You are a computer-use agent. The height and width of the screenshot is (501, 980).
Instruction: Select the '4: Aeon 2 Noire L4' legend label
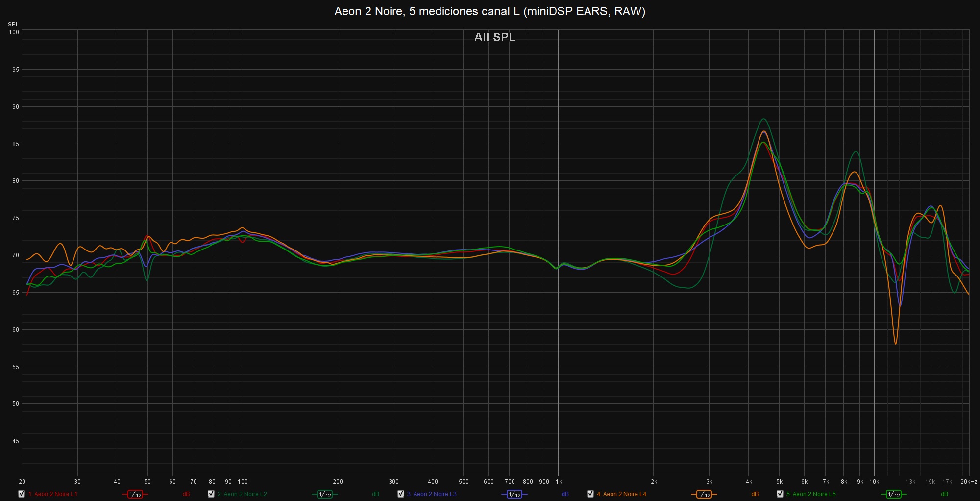click(621, 494)
